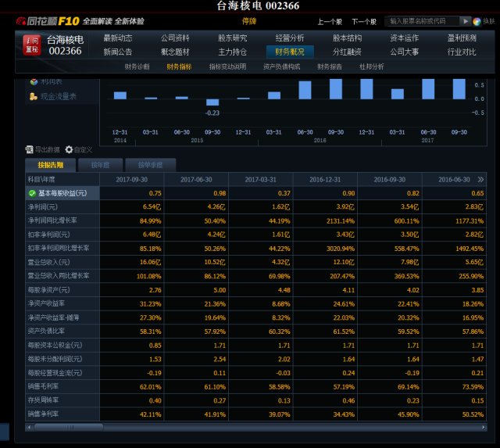Select the highlighted 财务概况 menu item
The height and width of the screenshot is (448, 500).
pyautogui.click(x=290, y=52)
